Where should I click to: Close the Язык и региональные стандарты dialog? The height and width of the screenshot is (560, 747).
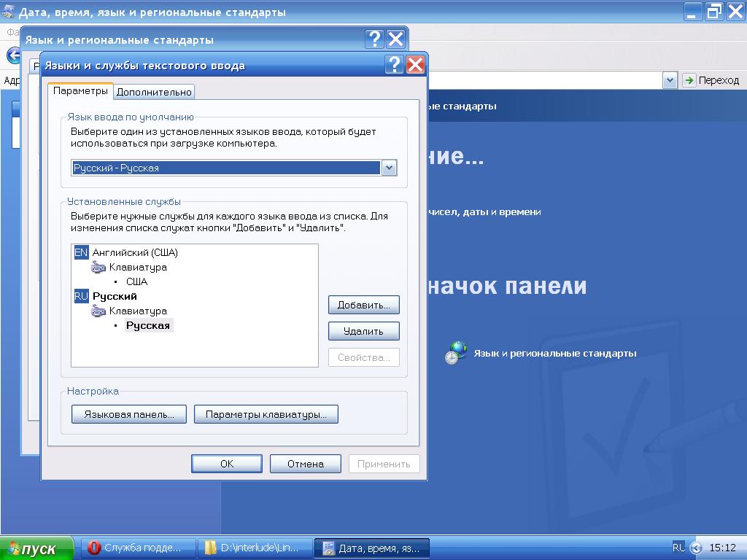pos(396,39)
